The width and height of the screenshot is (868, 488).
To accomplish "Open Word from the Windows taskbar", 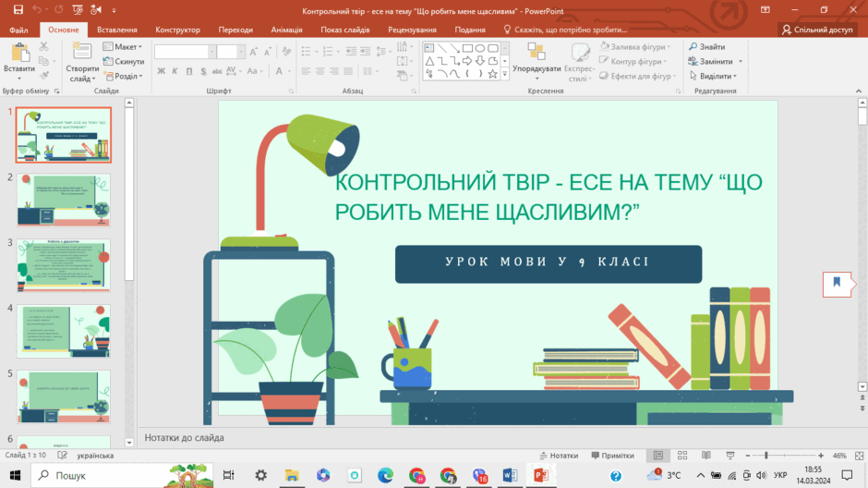I will coord(510,475).
